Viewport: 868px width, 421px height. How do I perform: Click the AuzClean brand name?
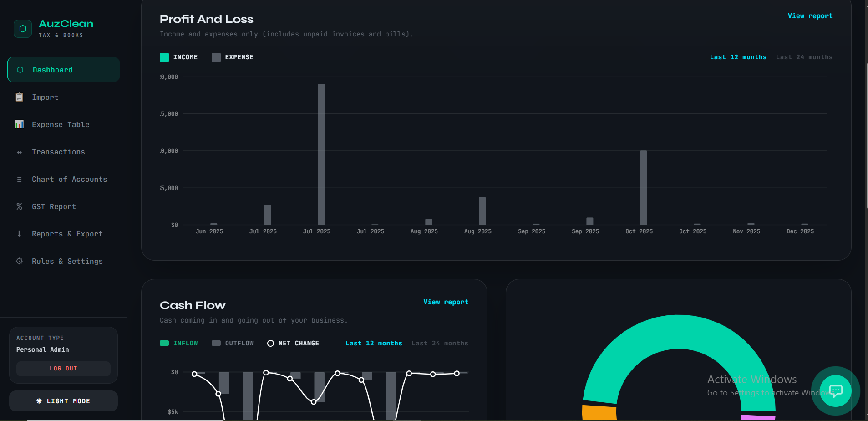click(x=66, y=24)
